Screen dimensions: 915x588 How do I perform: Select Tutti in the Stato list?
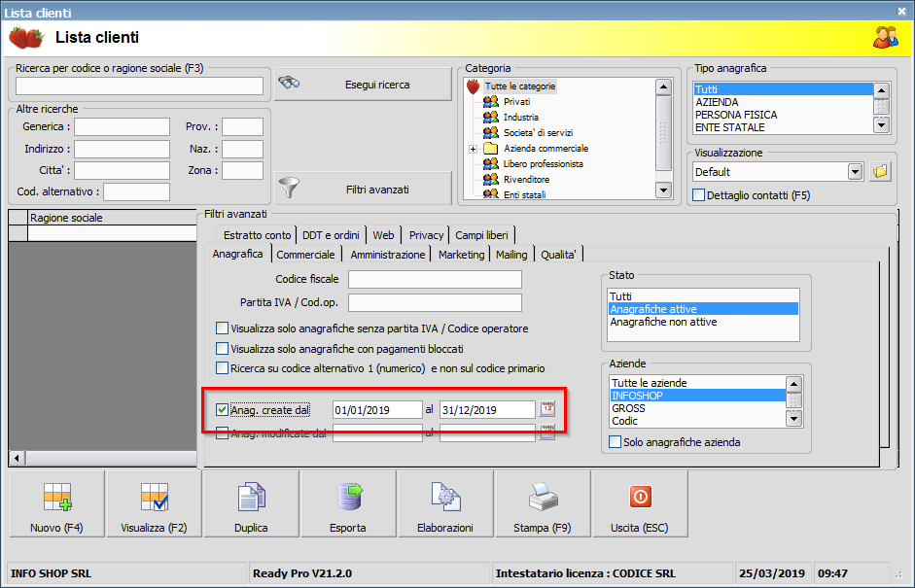point(703,296)
